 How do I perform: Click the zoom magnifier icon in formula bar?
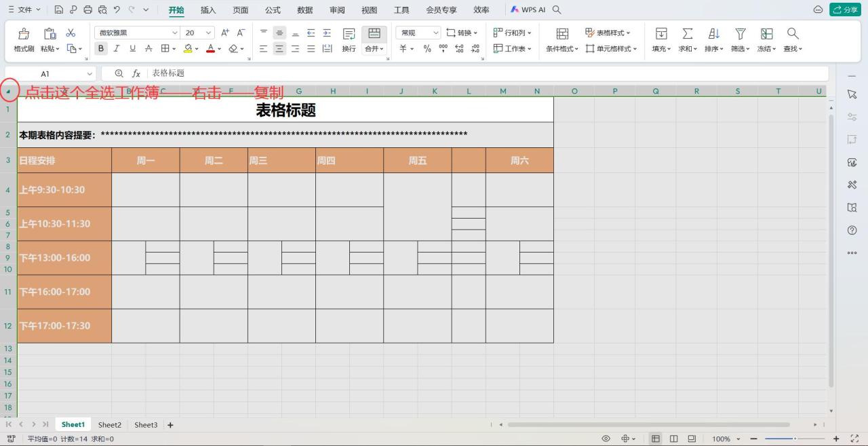(x=119, y=73)
